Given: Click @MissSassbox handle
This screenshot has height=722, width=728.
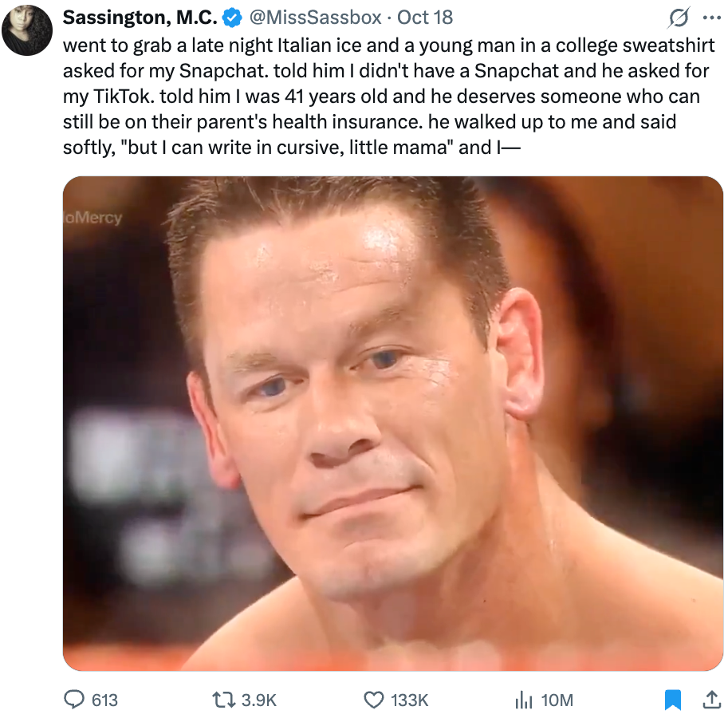Looking at the screenshot, I should 313,16.
